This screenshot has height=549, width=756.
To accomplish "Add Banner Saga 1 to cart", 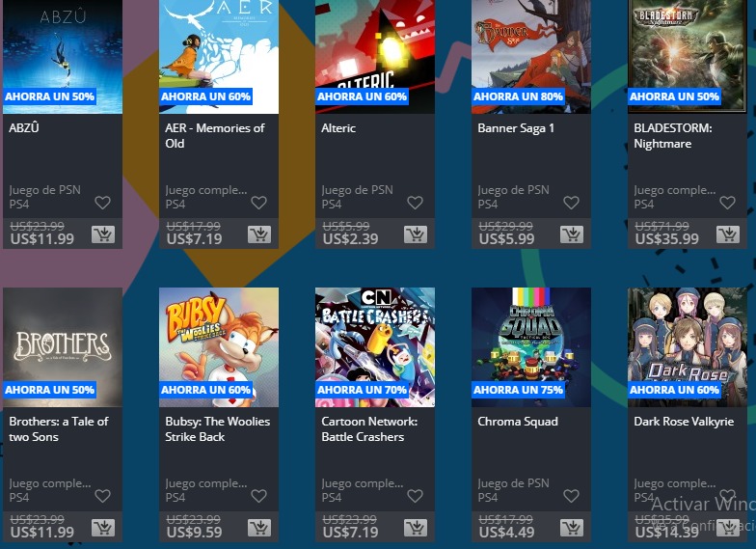I will [572, 235].
